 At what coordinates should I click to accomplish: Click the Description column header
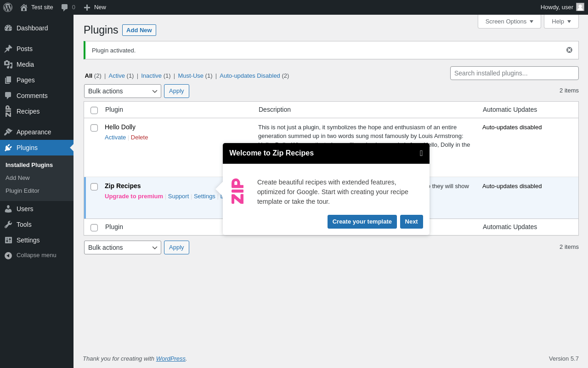pyautogui.click(x=275, y=110)
